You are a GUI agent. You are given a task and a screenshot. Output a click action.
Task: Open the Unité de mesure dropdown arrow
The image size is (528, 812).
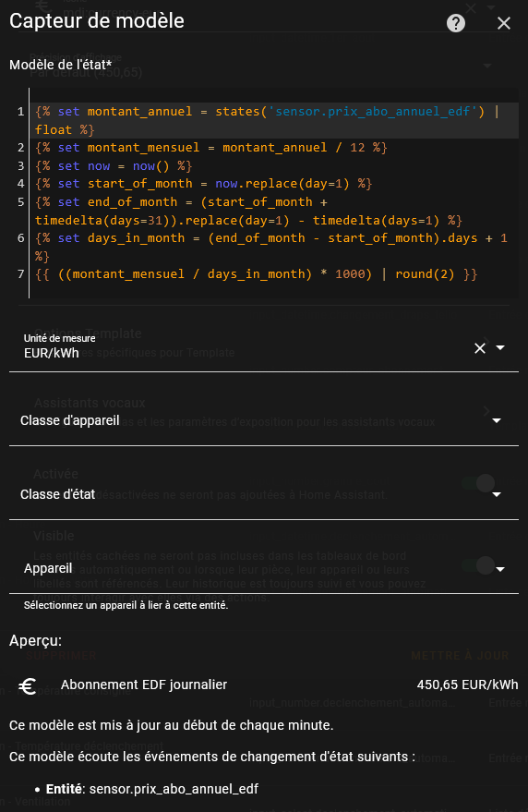pyautogui.click(x=500, y=347)
